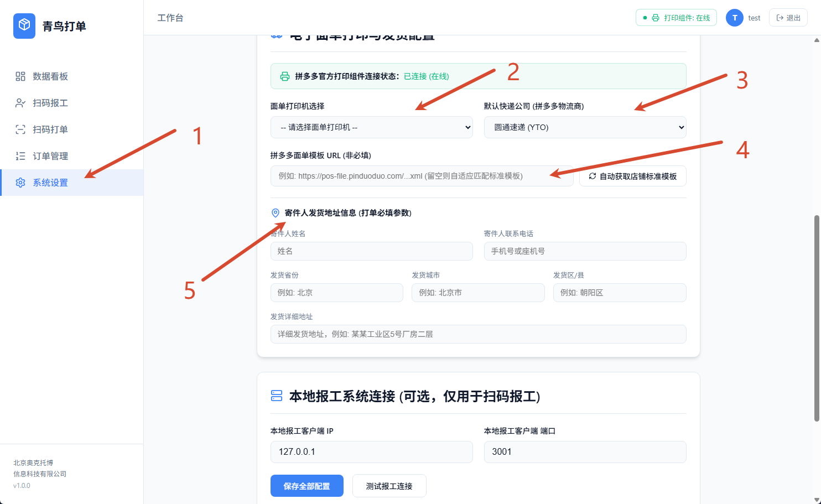Click the 青鸟打单 app title text
This screenshot has width=821, height=504.
coord(64,26)
